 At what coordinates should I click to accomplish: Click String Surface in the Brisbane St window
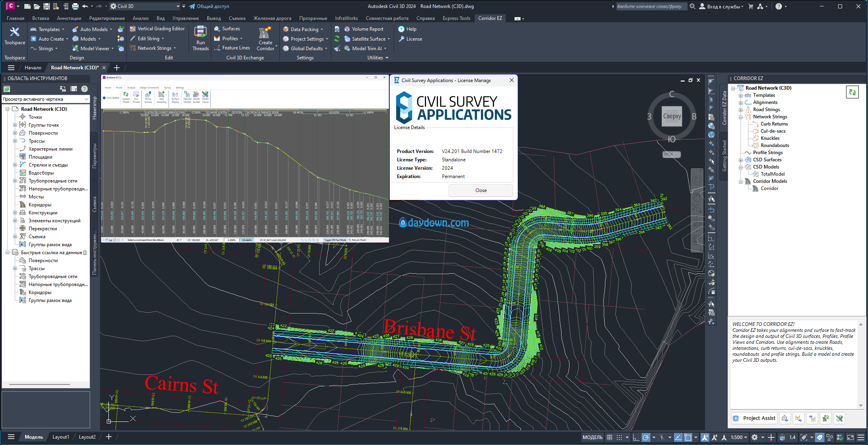pyautogui.click(x=148, y=97)
